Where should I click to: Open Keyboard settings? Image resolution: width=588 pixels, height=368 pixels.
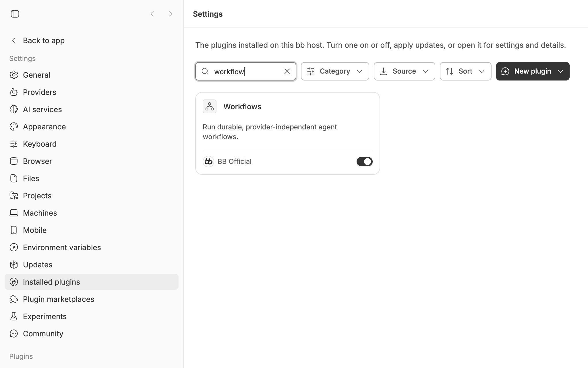click(92, 144)
